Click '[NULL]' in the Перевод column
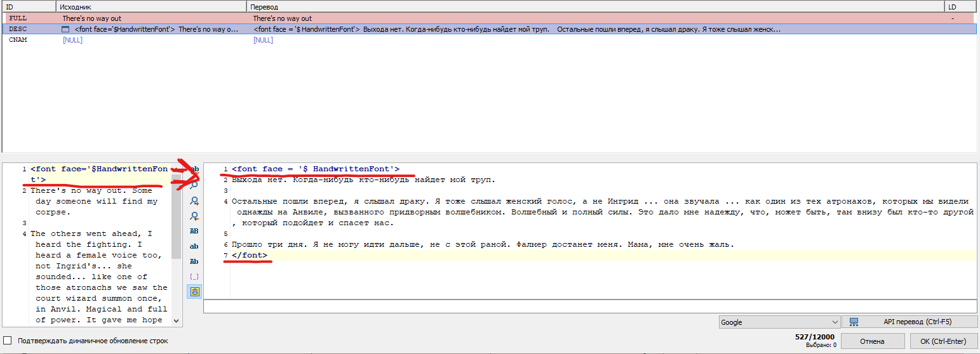The width and height of the screenshot is (980, 354). pyautogui.click(x=263, y=40)
